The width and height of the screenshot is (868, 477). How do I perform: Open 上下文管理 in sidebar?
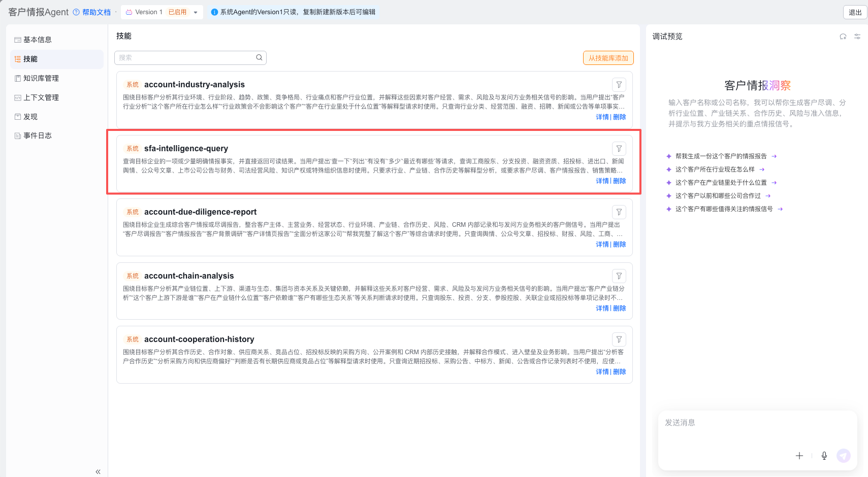click(x=57, y=97)
